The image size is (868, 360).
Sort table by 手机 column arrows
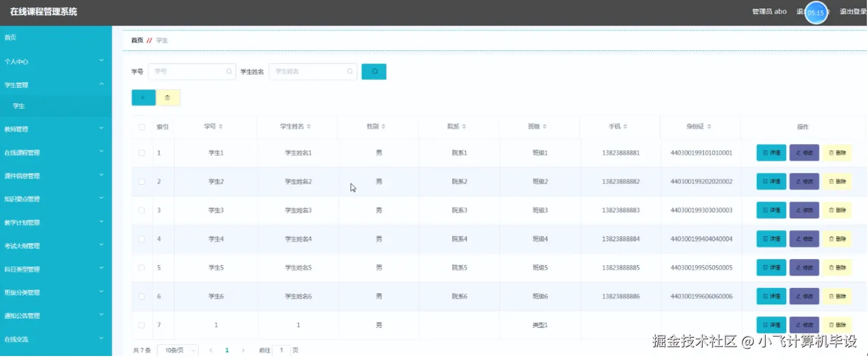[x=626, y=126]
